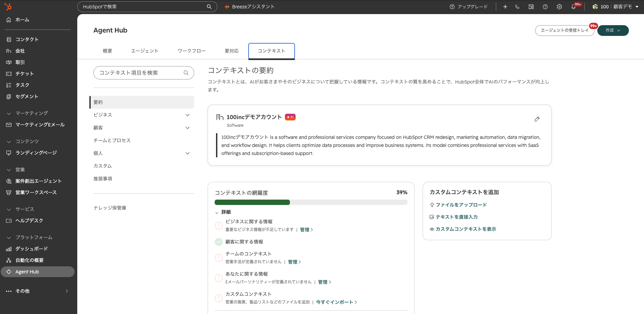
Task: Click 今すぐインポート link
Action: click(x=336, y=302)
